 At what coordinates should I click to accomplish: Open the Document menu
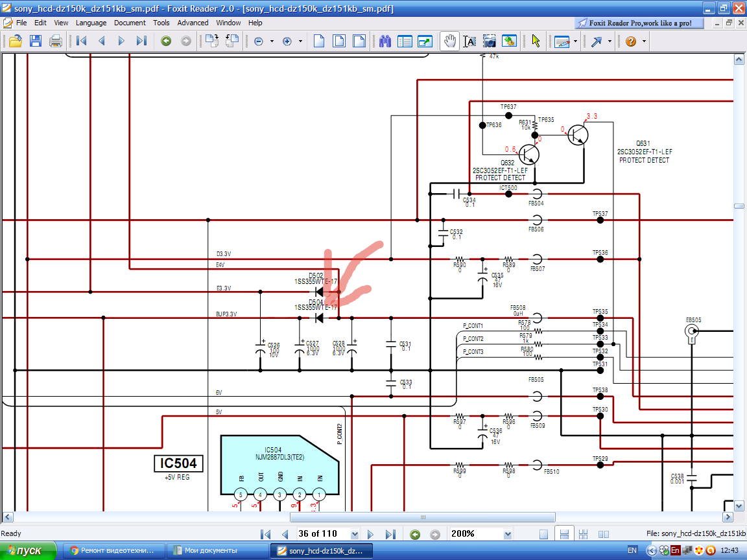pyautogui.click(x=130, y=23)
